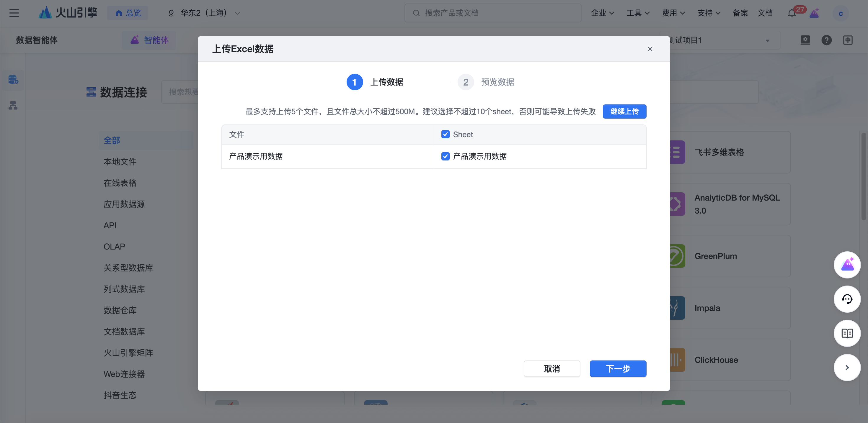Click the notification bell icon

(x=792, y=13)
